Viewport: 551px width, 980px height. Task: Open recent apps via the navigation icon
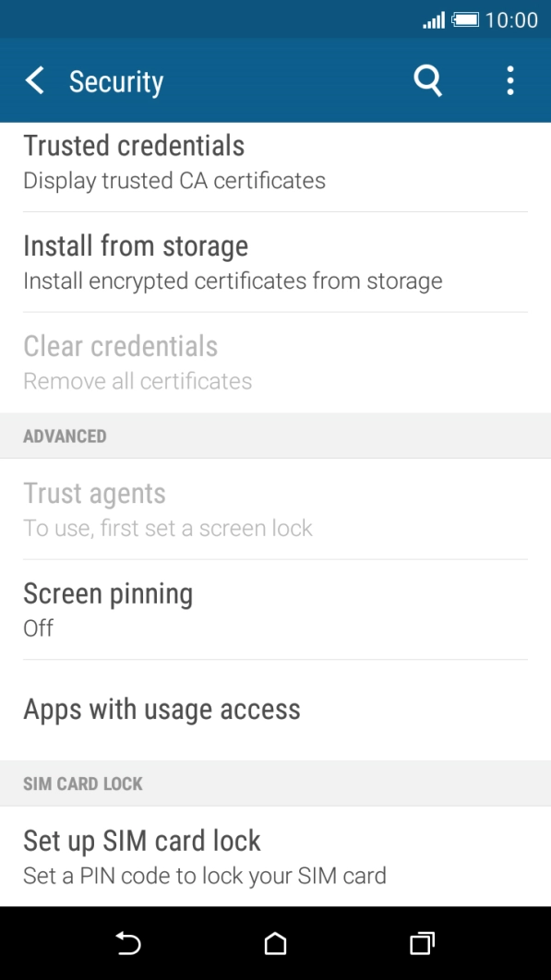point(421,944)
